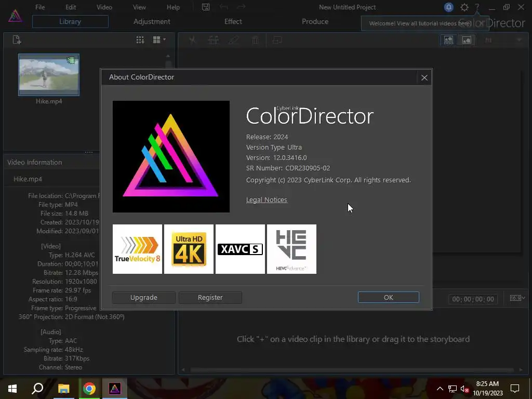Select the Library tab

70,21
